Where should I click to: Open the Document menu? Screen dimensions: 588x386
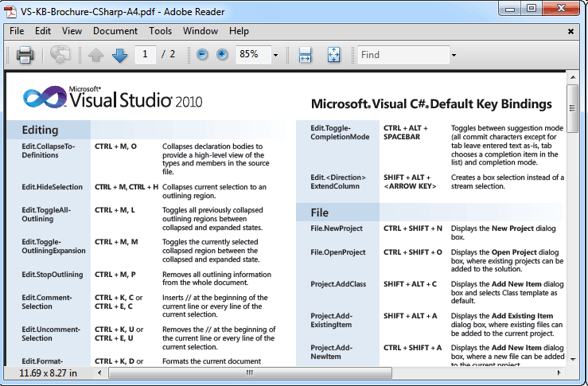coord(115,31)
